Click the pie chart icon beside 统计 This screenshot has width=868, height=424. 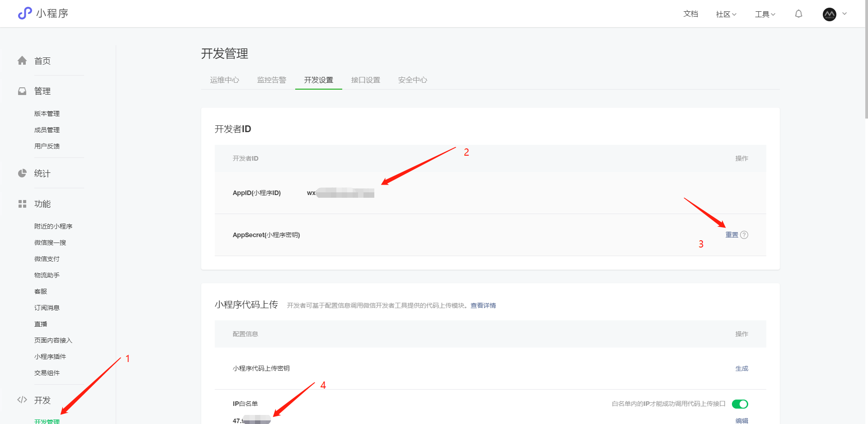22,173
